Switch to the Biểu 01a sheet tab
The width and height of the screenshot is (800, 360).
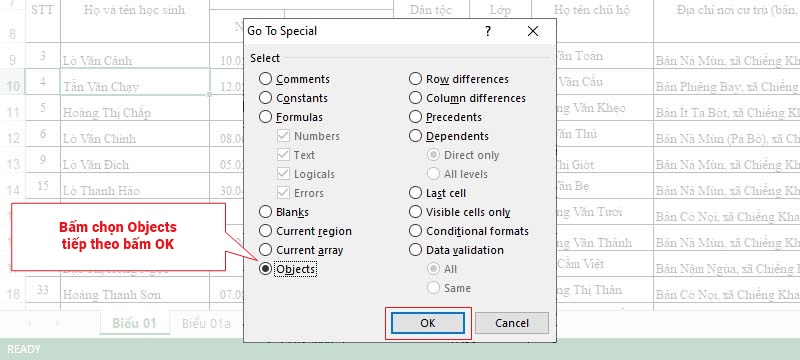[x=207, y=323]
